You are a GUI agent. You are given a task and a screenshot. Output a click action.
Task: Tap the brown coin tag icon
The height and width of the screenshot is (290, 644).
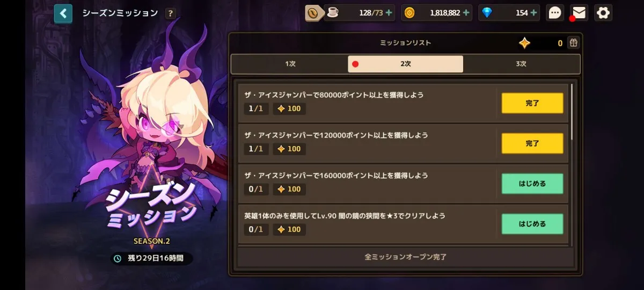coord(314,13)
